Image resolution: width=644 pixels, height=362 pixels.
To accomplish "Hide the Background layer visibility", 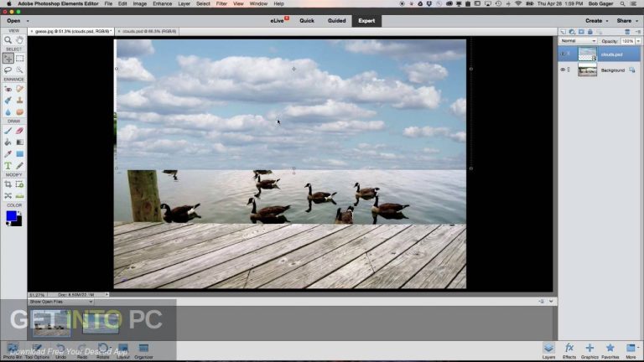I will pyautogui.click(x=563, y=70).
